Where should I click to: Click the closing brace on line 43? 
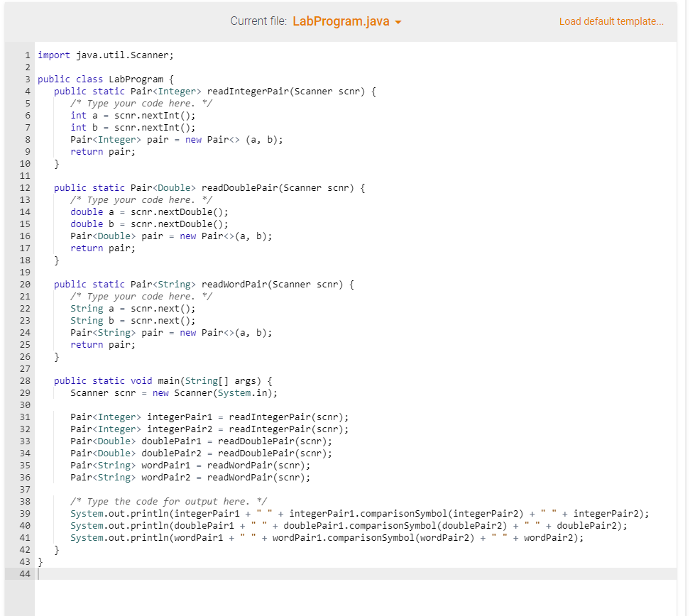40,562
